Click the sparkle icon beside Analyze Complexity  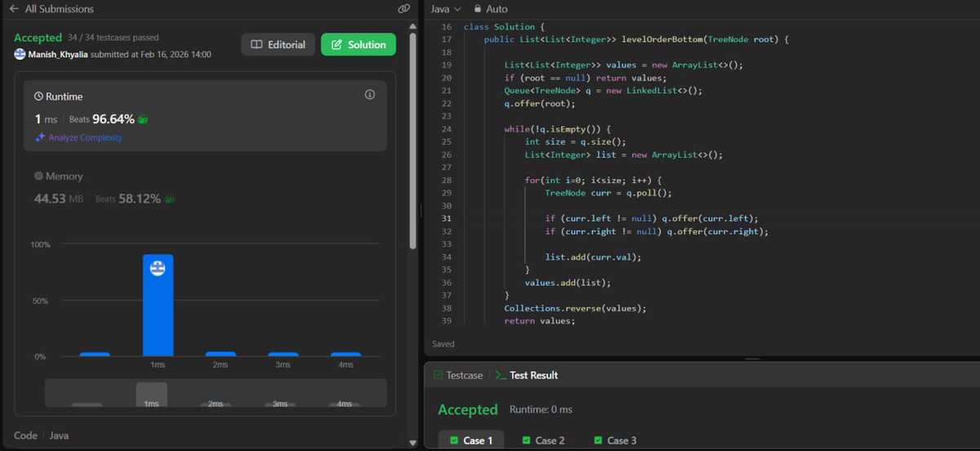40,137
